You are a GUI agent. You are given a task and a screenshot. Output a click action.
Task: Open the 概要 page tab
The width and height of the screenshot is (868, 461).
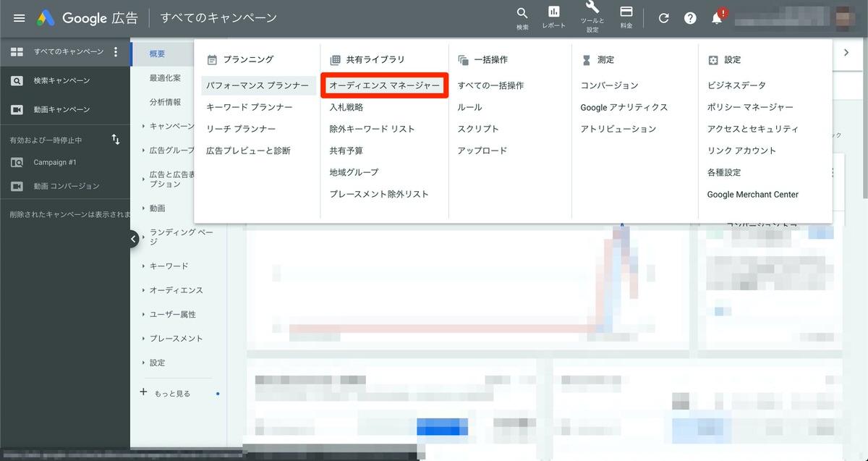[x=157, y=54]
